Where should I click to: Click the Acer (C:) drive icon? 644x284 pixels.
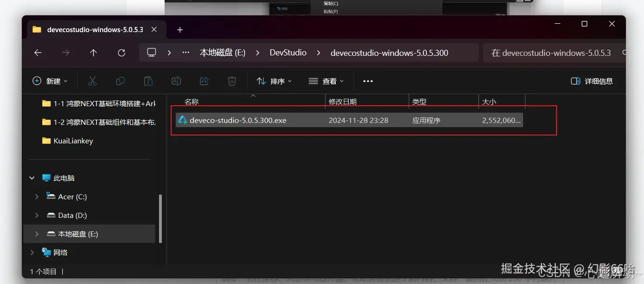(51, 196)
